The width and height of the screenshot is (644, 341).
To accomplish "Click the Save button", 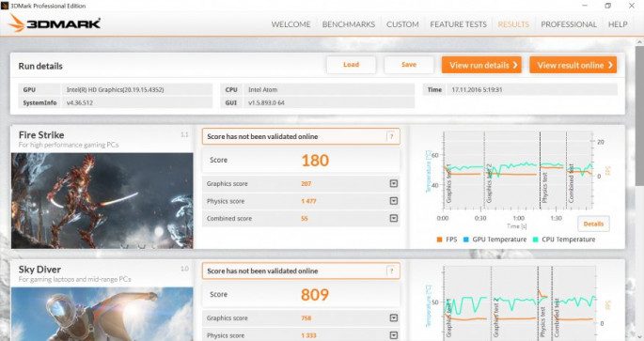I will [x=409, y=65].
